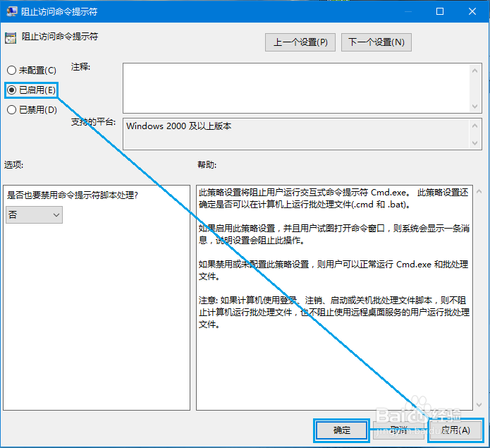Click the text 'Windows 2000 及以上版本'

point(179,126)
